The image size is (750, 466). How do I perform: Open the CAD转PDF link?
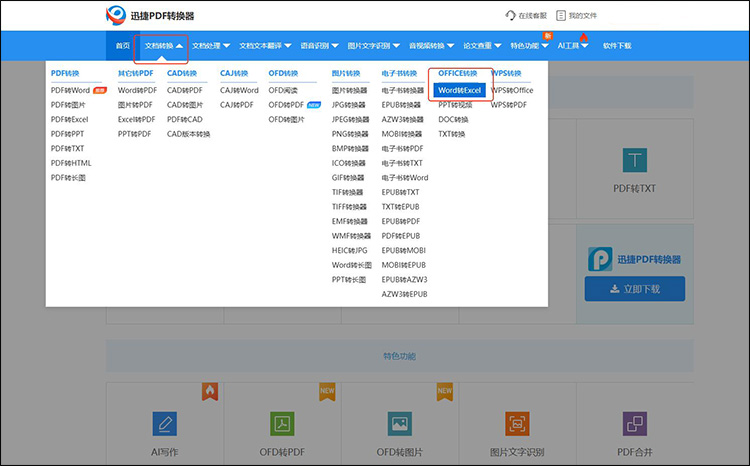[x=185, y=90]
